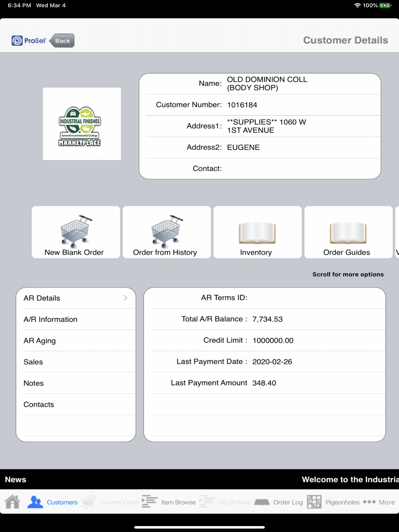Tap the News ticker bar
This screenshot has width=399, height=532.
pos(199,479)
